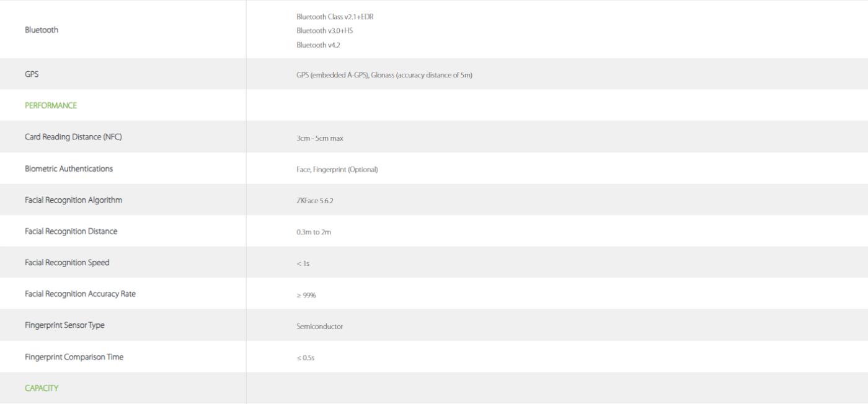Click the CAPACITY section heading
Screen dimensions: 868x404
pos(42,388)
